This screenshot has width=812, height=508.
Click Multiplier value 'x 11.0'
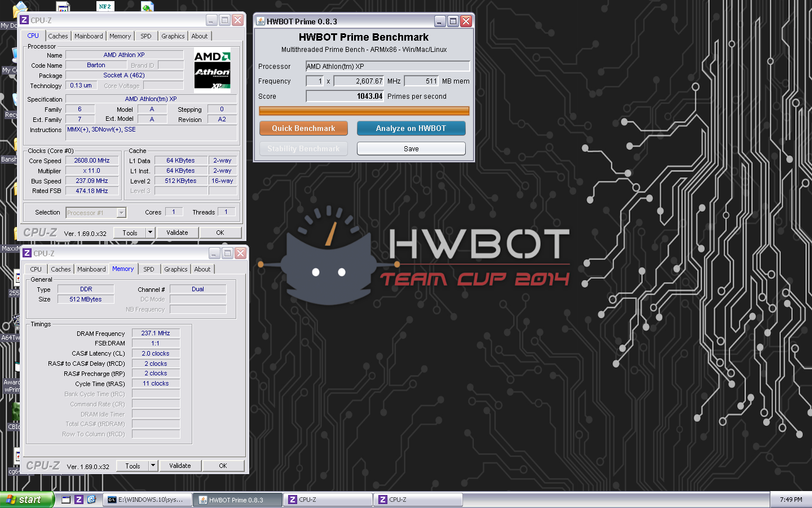92,171
